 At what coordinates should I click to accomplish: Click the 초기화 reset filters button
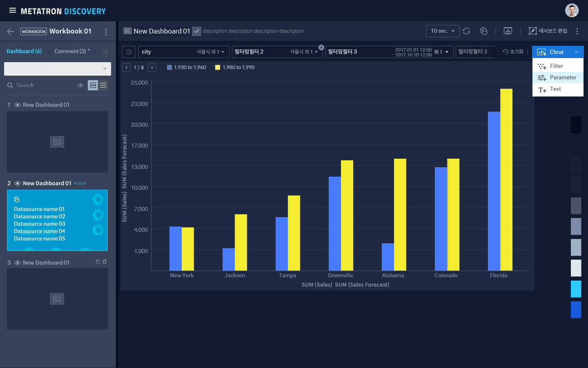coord(513,52)
